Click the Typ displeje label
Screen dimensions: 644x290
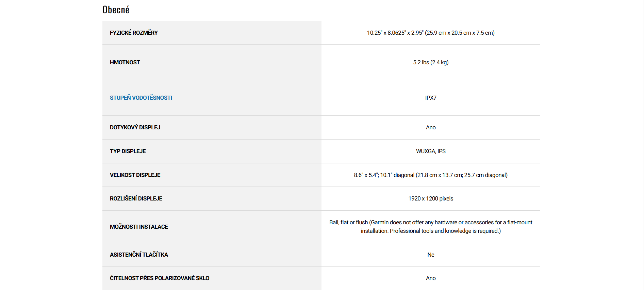pyautogui.click(x=128, y=151)
